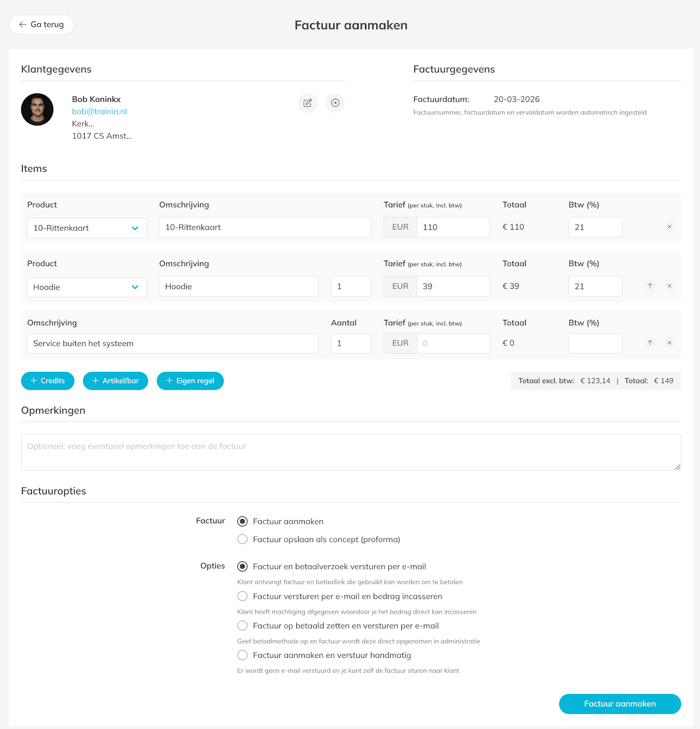Add a Credits line item
Screen dimensions: 700x729
point(48,381)
